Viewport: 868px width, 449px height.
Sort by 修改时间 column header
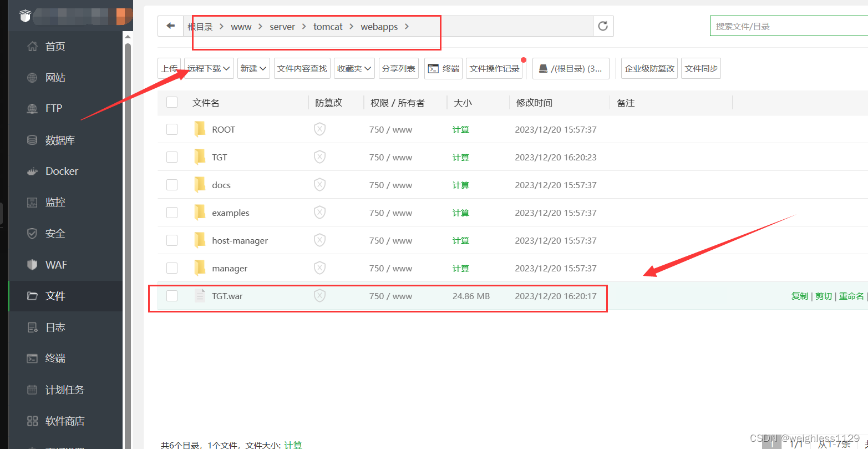click(x=534, y=103)
